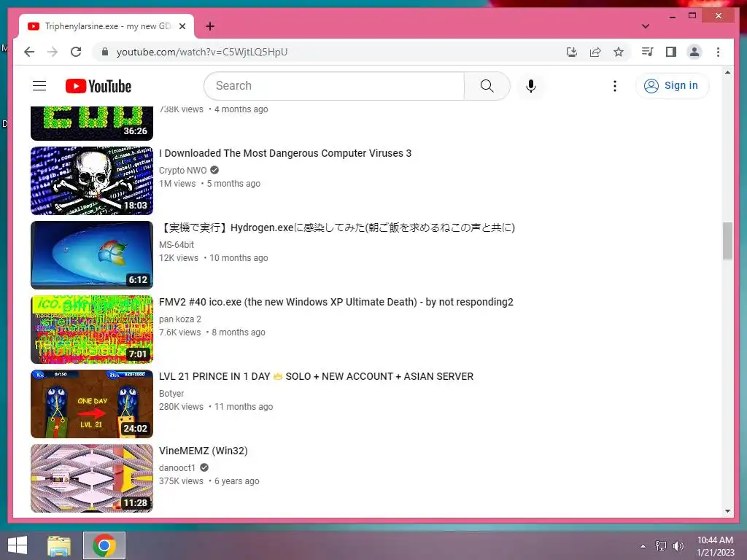Click the '1M views • 5 months ago' text
Image resolution: width=747 pixels, height=560 pixels.
(209, 184)
